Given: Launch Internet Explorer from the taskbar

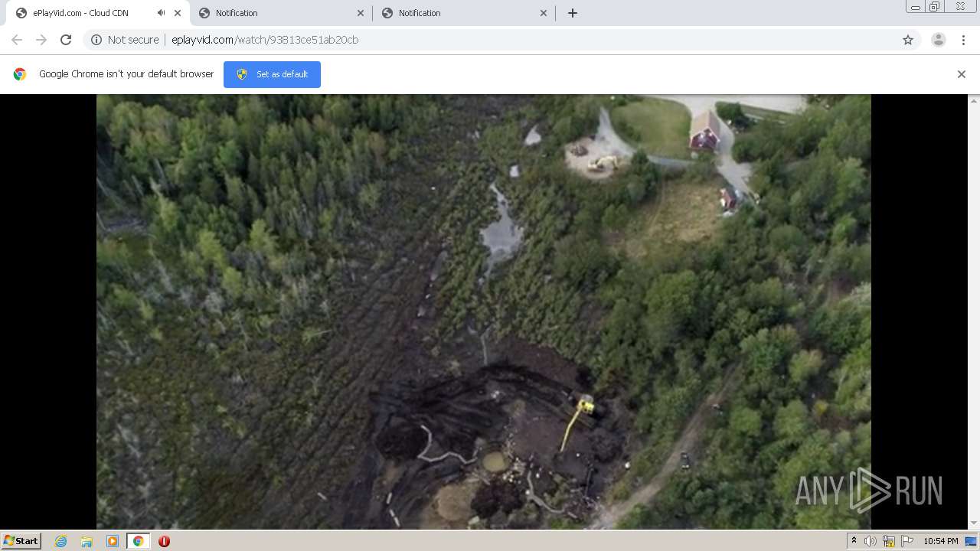Looking at the screenshot, I should coord(61,541).
